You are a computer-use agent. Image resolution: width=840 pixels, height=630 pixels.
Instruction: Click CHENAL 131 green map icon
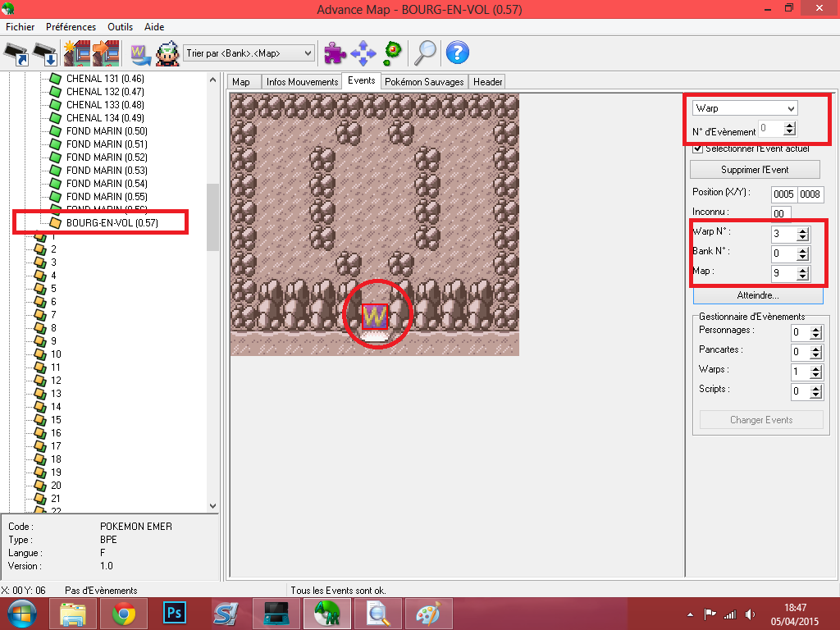pyautogui.click(x=56, y=78)
